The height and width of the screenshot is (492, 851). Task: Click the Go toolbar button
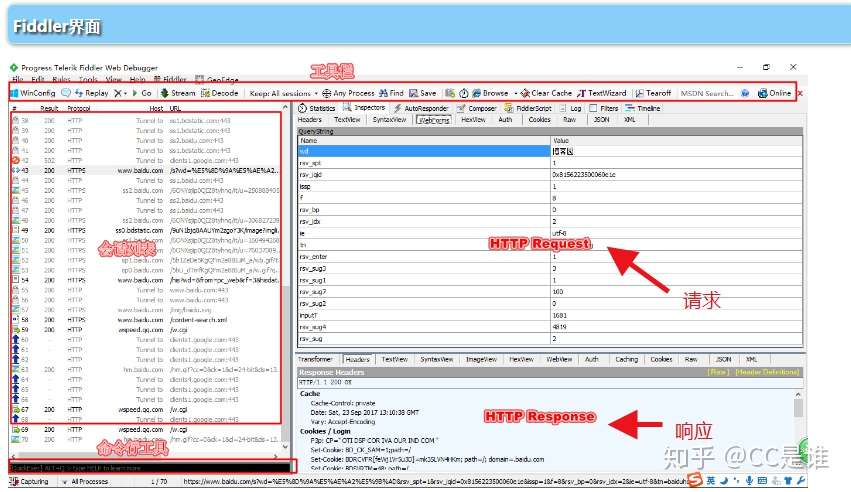142,93
